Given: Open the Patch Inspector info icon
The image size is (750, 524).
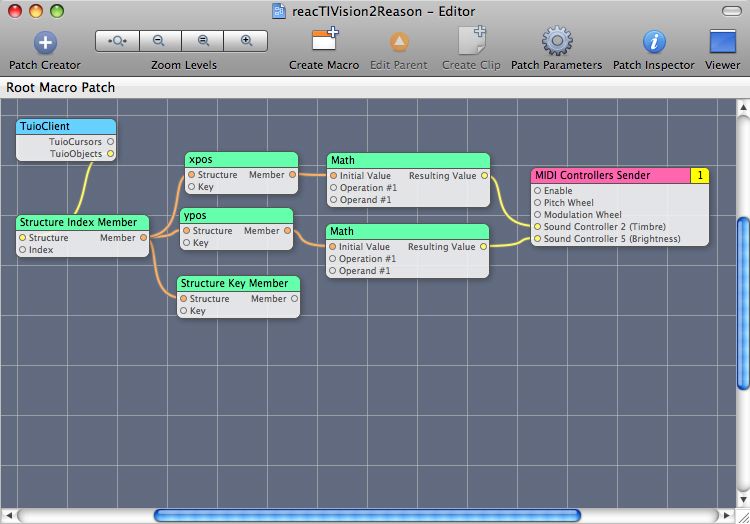Looking at the screenshot, I should 653,42.
